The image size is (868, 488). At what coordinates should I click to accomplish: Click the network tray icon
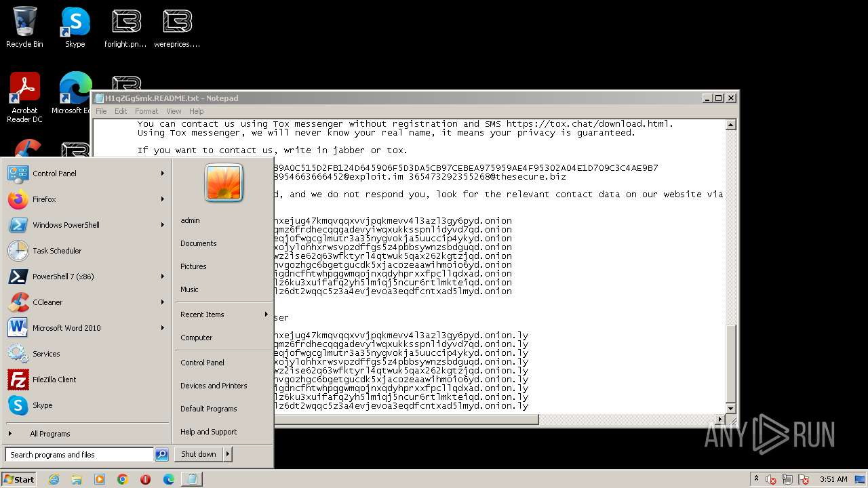pyautogui.click(x=787, y=480)
